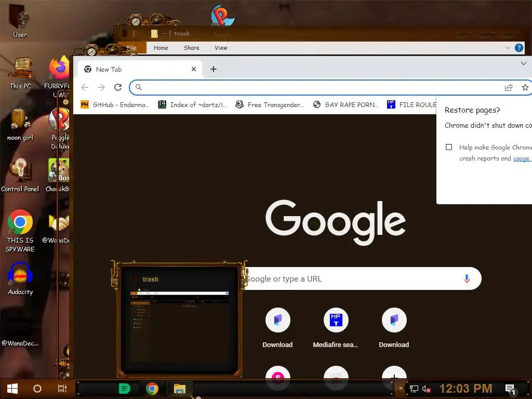The width and height of the screenshot is (532, 399).
Task: Close the New Tab tab
Action: tap(194, 69)
